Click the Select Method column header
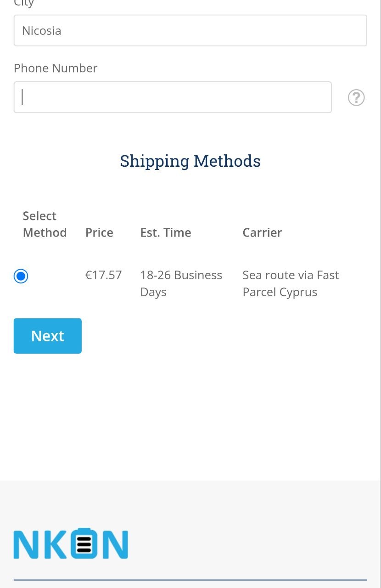 point(45,224)
